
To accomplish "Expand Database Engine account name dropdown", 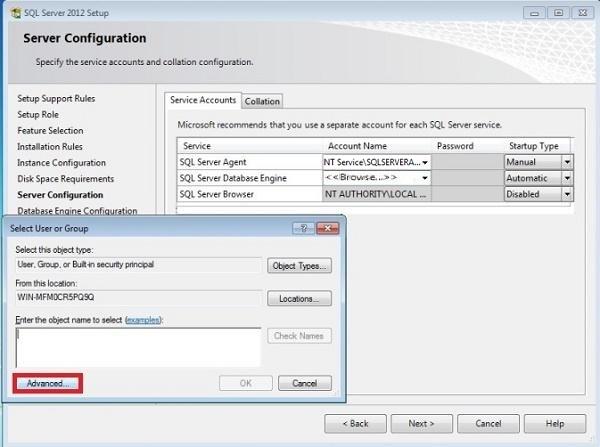I will click(x=426, y=178).
